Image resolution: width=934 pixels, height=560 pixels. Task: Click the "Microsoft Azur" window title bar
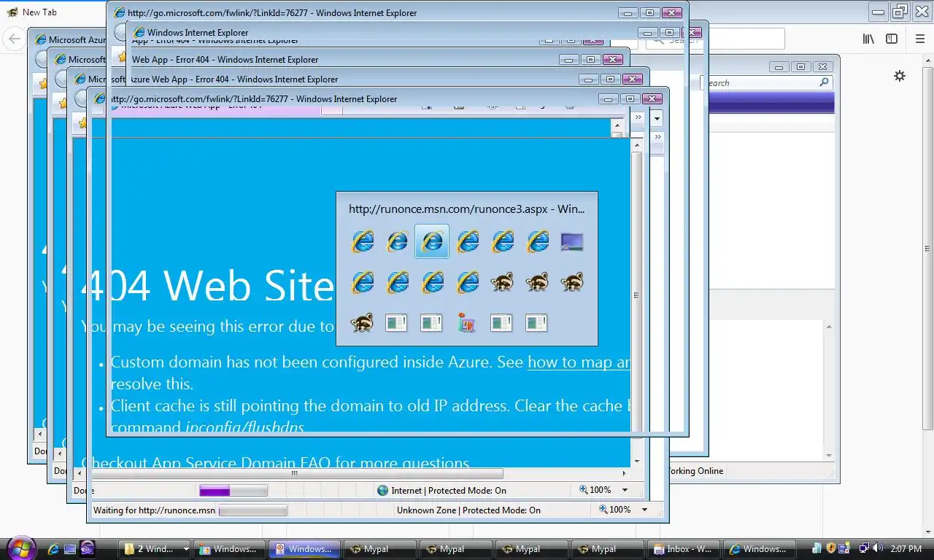77,40
